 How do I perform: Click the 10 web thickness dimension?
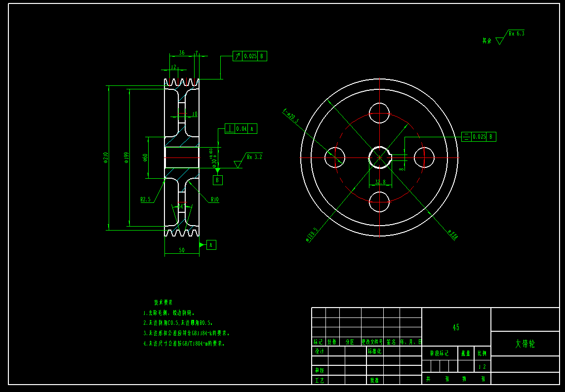pos(195,114)
